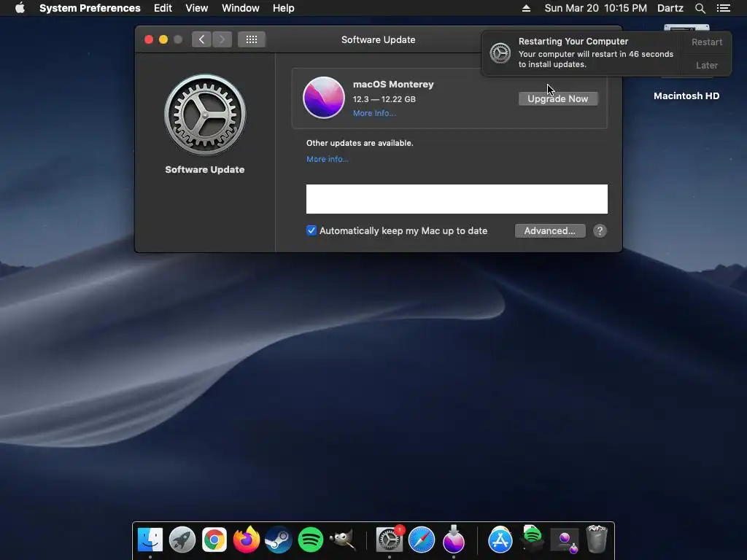The height and width of the screenshot is (560, 747).
Task: Go back with the left chevron button
Action: [201, 39]
